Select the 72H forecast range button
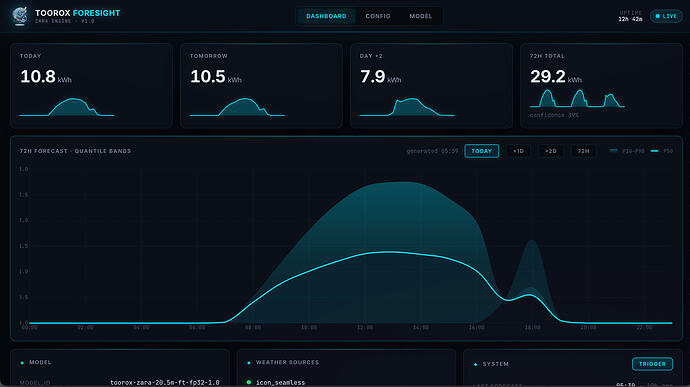The height and width of the screenshot is (387, 690). (x=584, y=151)
